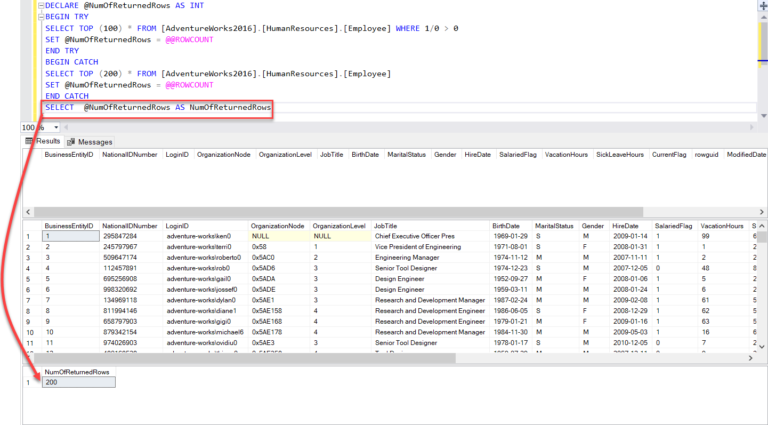Select the OrganizationNode cell 0x5AC0
Viewport: 768px width, 425px height.
point(279,258)
